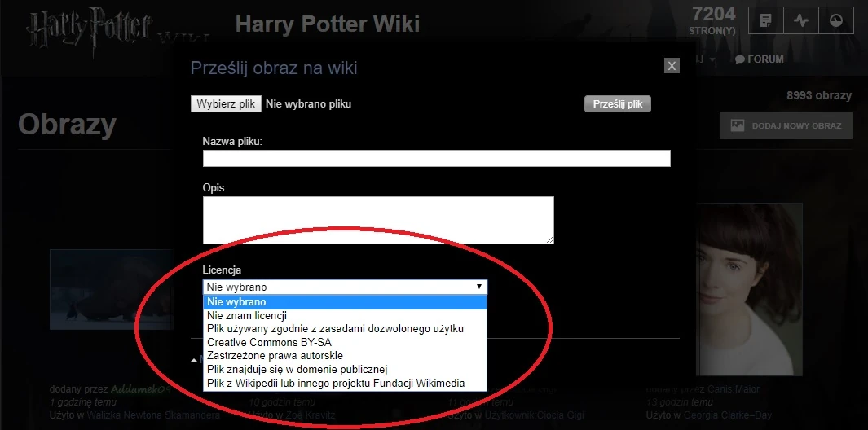Image resolution: width=868 pixels, height=430 pixels.
Task: Select the Wikipedia/Wikimedia license option
Action: tap(345, 383)
